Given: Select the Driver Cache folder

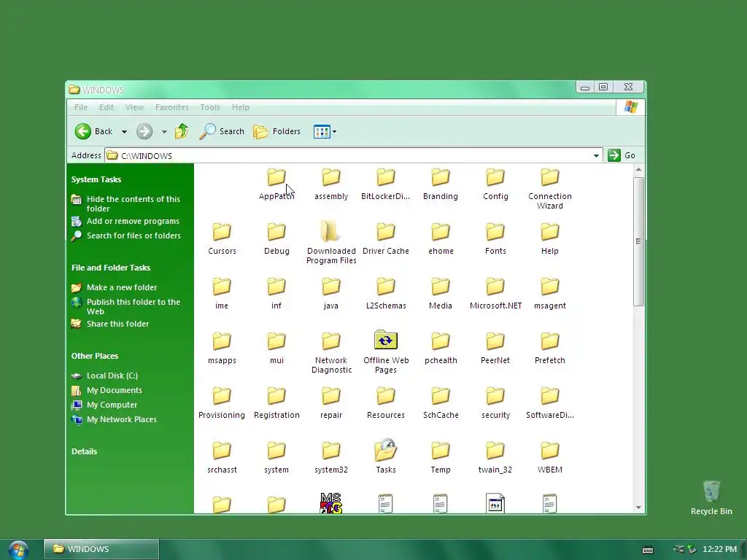Looking at the screenshot, I should click(x=386, y=238).
